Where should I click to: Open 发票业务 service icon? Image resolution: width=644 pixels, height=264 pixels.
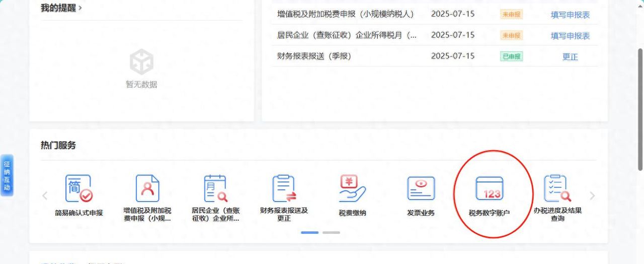(421, 195)
